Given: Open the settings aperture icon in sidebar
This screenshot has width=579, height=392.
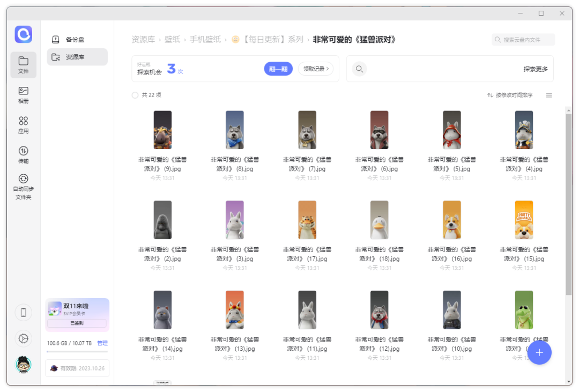Looking at the screenshot, I should pyautogui.click(x=23, y=338).
